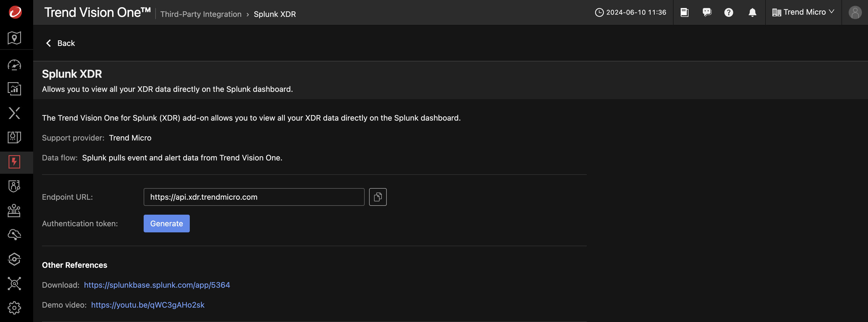
Task: Click the Trend Micro logo icon
Action: point(15,12)
